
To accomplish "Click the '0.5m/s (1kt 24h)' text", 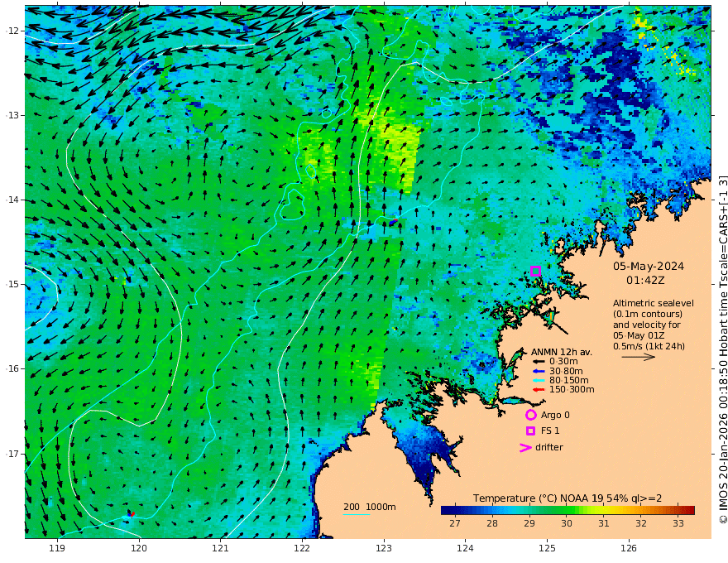I will pos(649,347).
